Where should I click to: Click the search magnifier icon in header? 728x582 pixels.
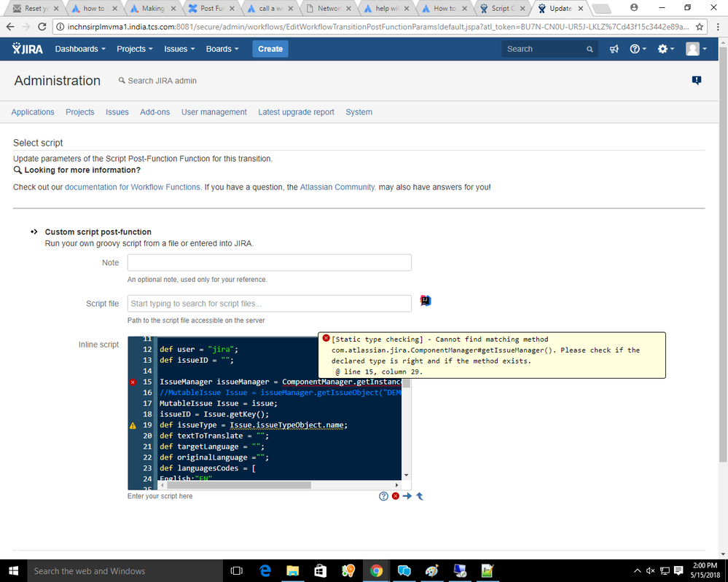coord(590,50)
